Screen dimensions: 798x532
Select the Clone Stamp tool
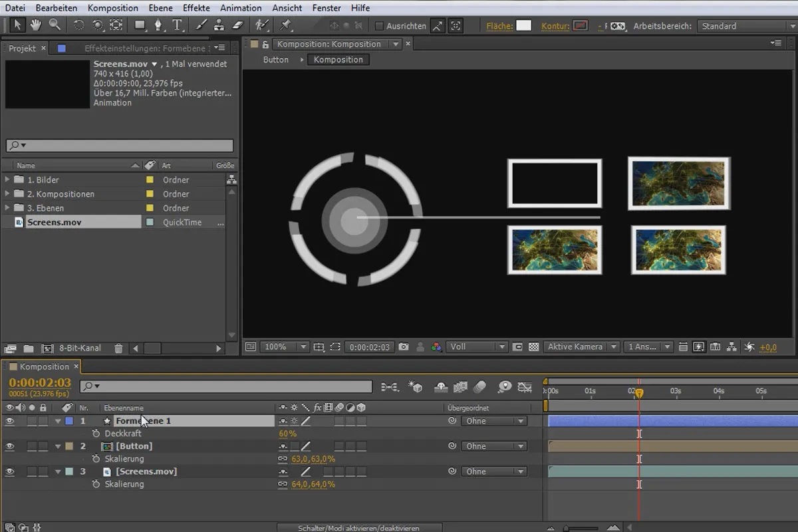coord(220,25)
